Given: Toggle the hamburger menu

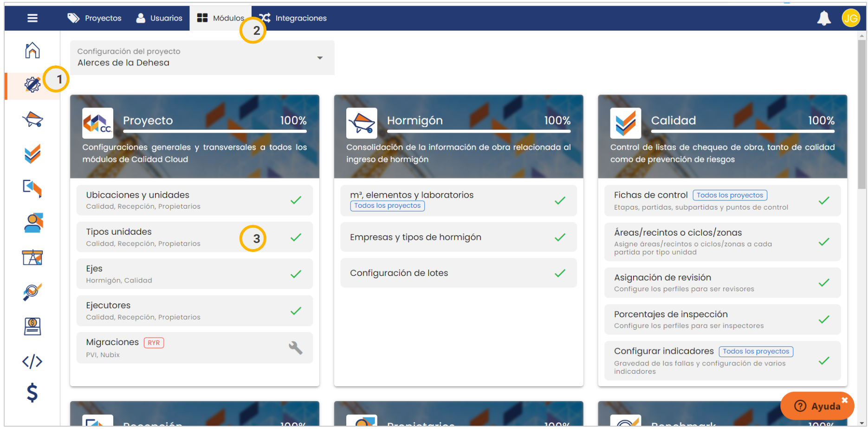Looking at the screenshot, I should (x=32, y=18).
